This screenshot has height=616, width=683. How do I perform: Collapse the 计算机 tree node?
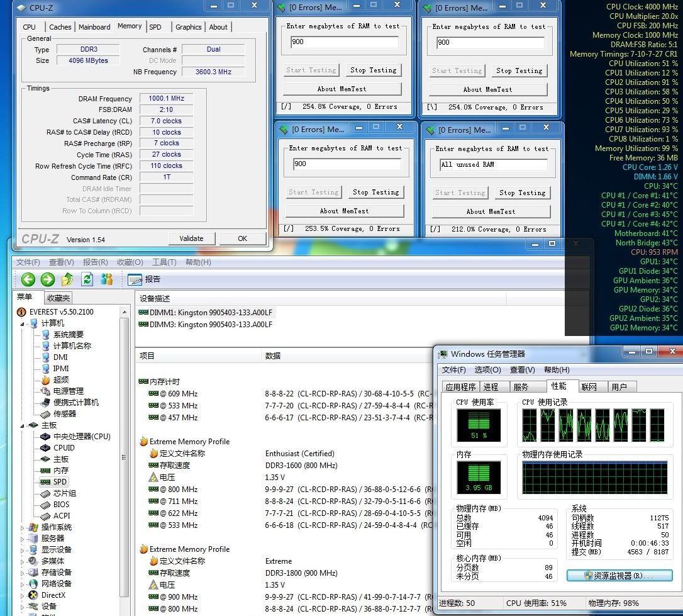(24, 324)
